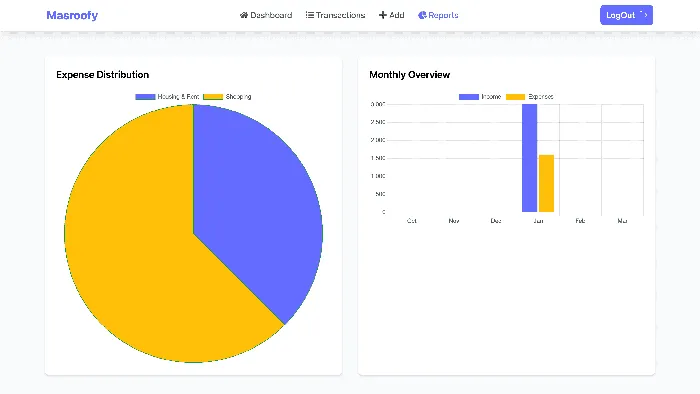Screen dimensions: 700x394
Task: Select the Add navigation link
Action: [392, 15]
